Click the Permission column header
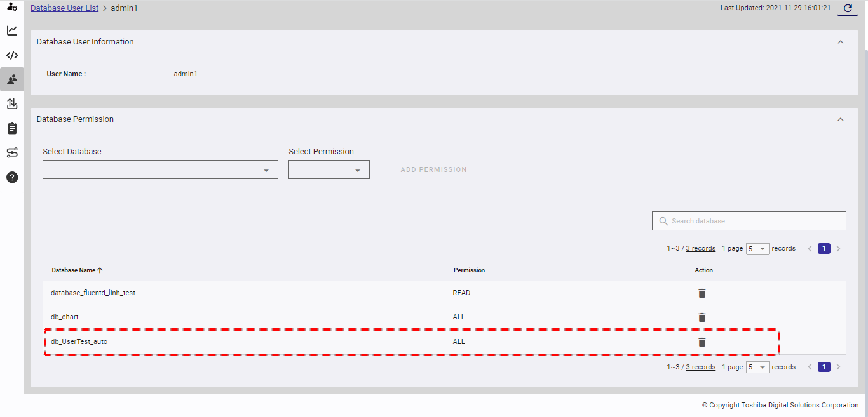Screen dimensions: 868x417 point(469,270)
